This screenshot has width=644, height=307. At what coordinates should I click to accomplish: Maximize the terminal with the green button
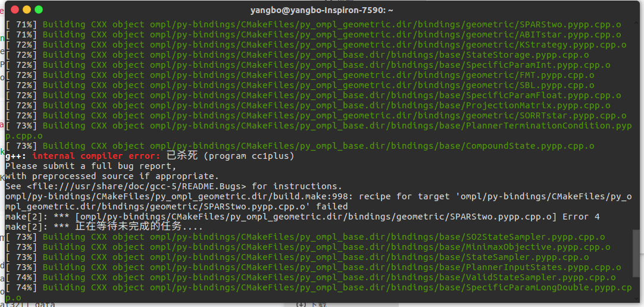tap(39, 10)
